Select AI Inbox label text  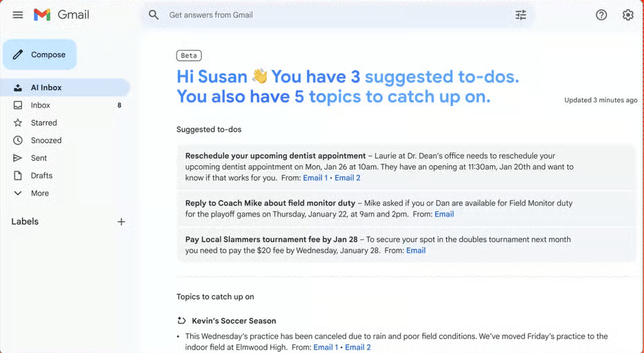coord(46,88)
